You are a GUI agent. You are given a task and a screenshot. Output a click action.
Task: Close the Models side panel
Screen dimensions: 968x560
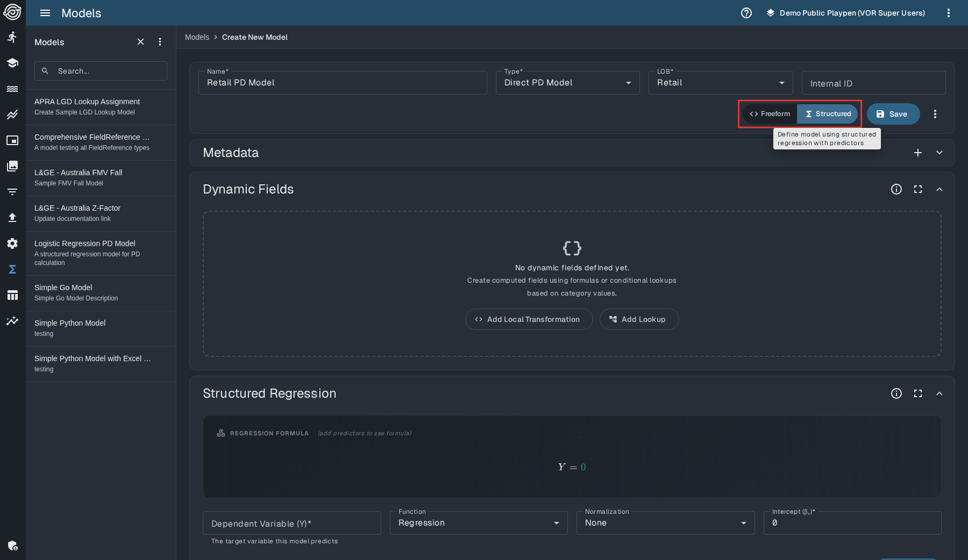[140, 42]
